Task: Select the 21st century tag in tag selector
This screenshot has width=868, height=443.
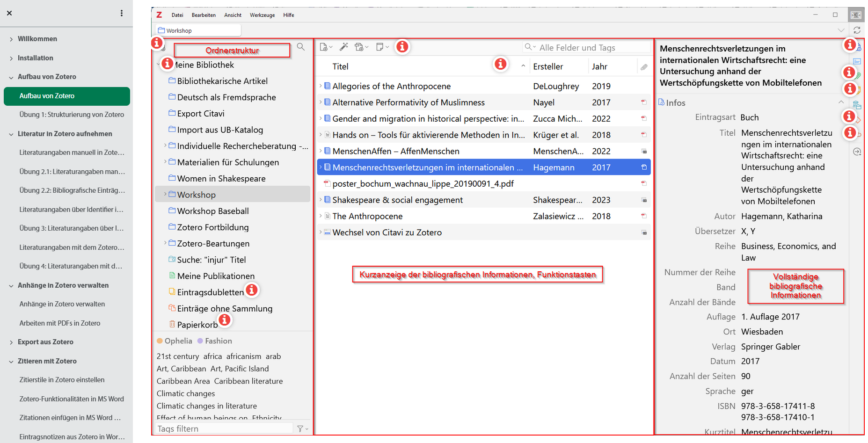Action: point(178,356)
